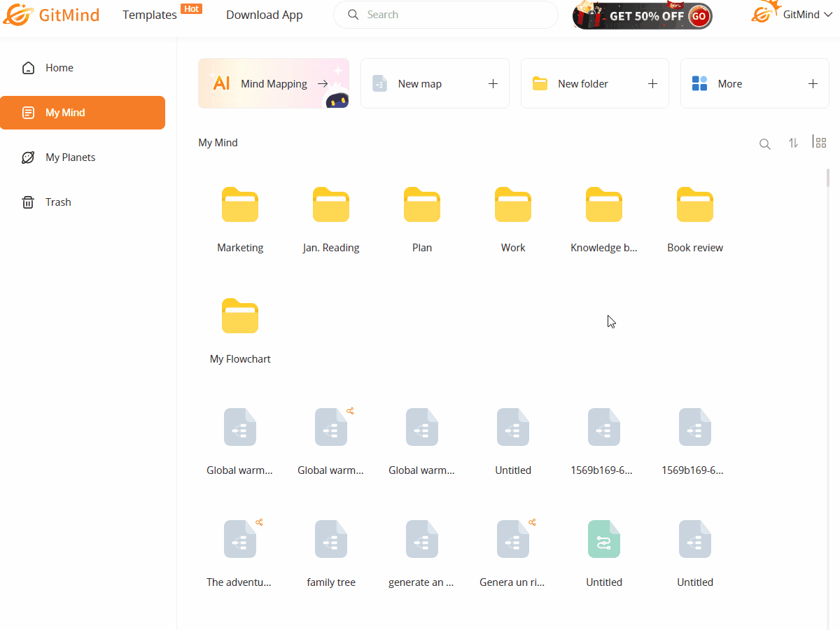Switch to grid view layout
This screenshot has height=630, width=840.
pyautogui.click(x=819, y=142)
